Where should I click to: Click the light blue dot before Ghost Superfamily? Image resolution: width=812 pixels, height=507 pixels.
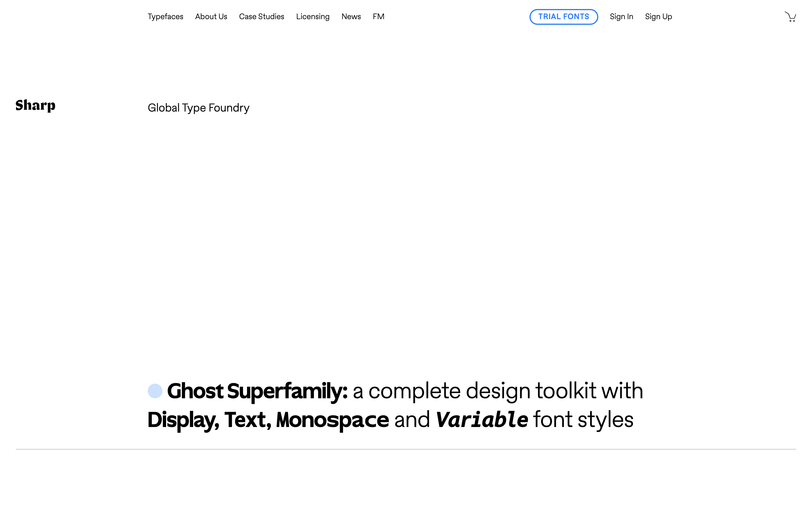[155, 391]
